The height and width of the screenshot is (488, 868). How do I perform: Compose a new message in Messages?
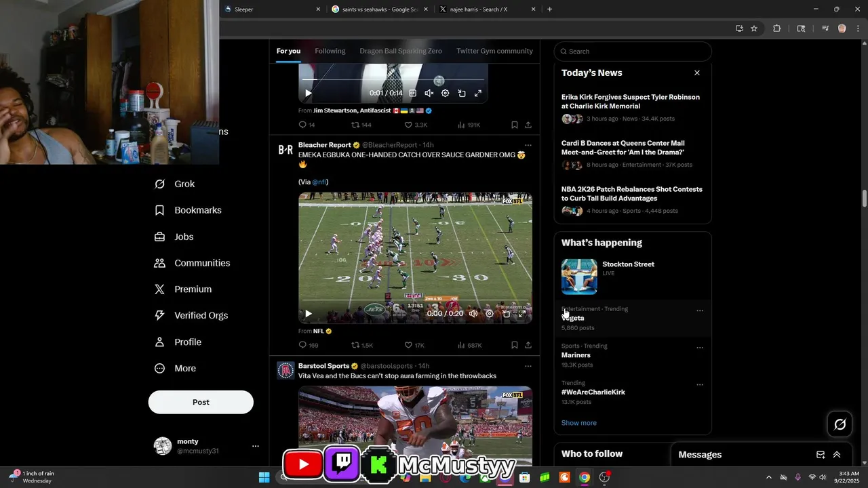(821, 455)
